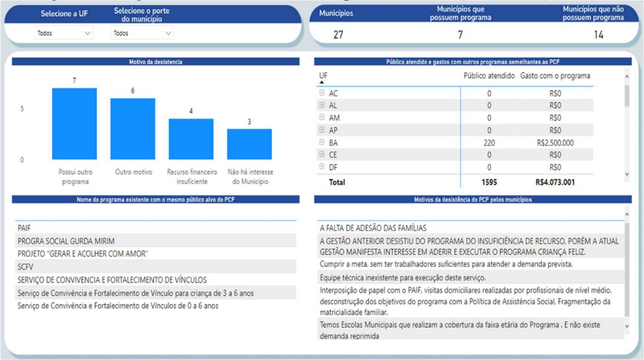Expand the AL row in the UF table
This screenshot has height=360, width=644.
[x=322, y=106]
